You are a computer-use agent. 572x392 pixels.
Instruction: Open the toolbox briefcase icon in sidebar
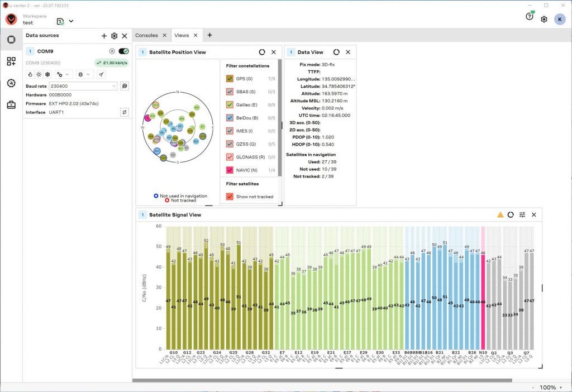pos(11,105)
